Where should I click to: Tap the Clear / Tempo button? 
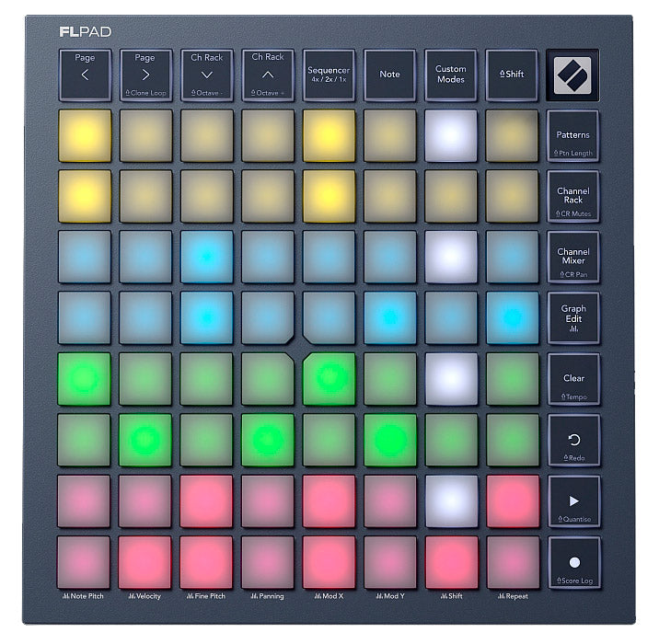click(573, 379)
